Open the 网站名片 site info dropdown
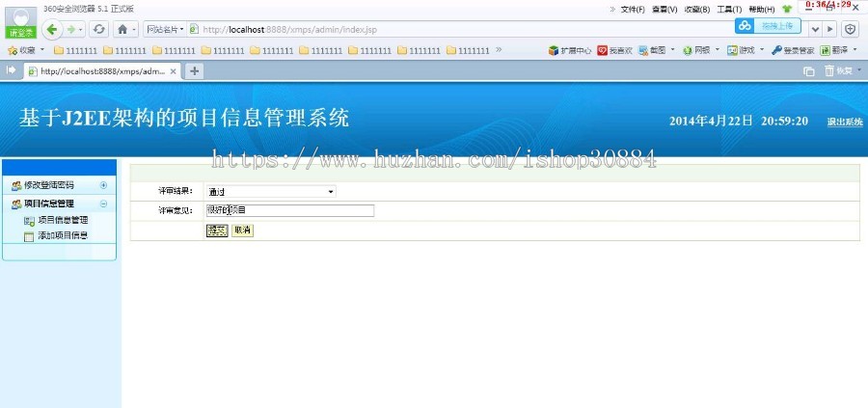 pos(165,29)
